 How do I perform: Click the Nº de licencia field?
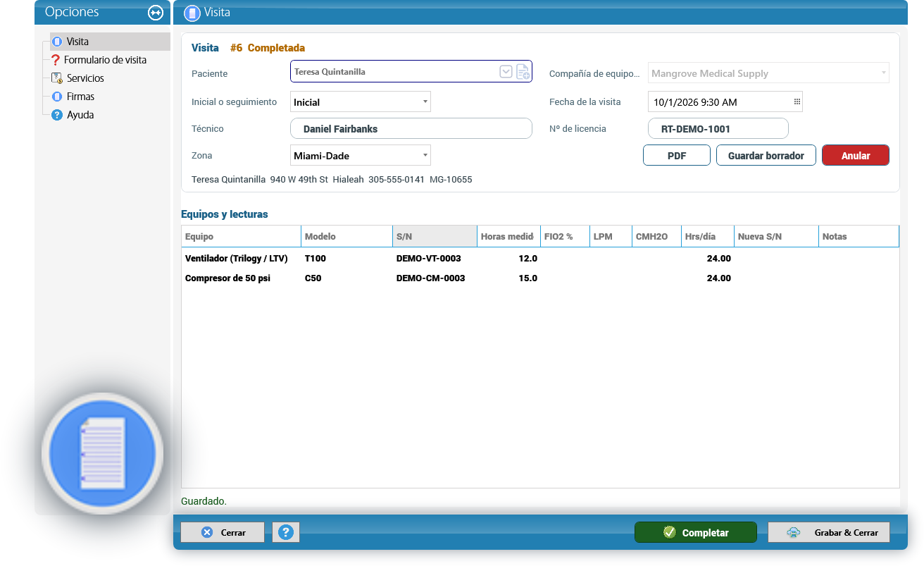(718, 129)
